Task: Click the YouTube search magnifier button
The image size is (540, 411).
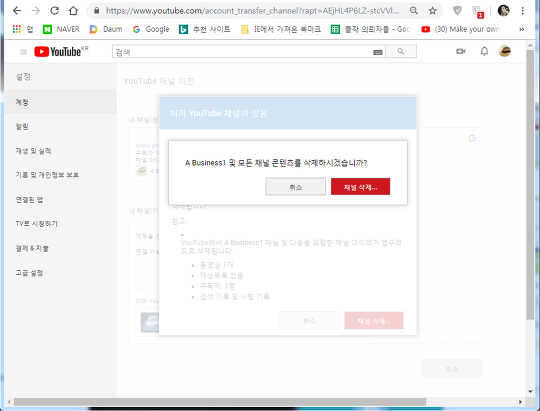Action: click(x=401, y=52)
